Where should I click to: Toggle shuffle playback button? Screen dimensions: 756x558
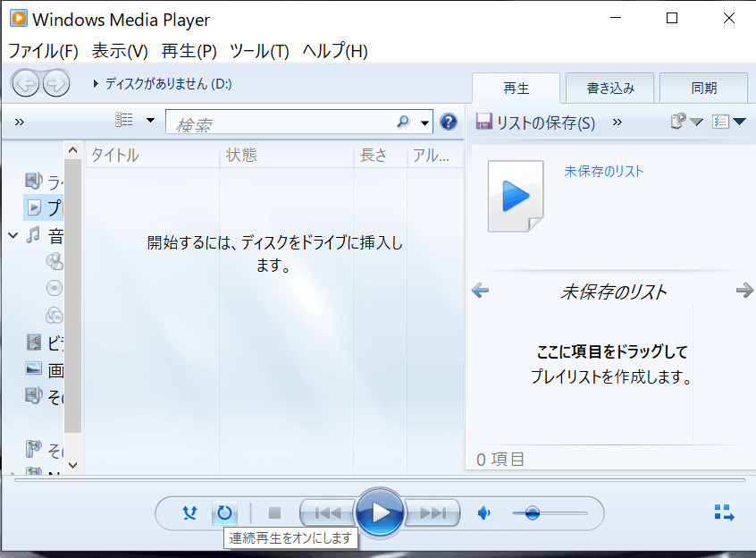[x=189, y=512]
